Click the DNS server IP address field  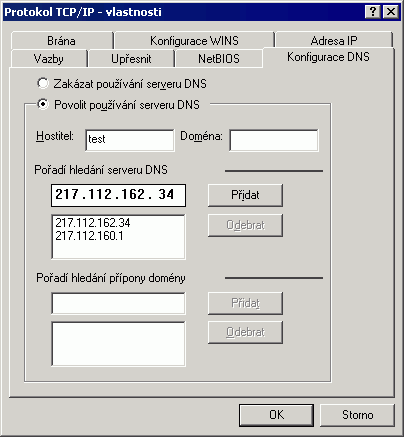118,195
